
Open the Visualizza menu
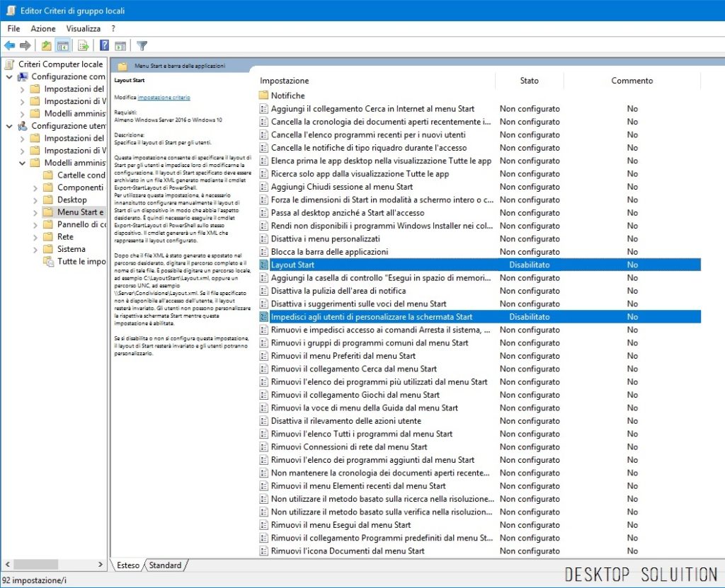(83, 28)
